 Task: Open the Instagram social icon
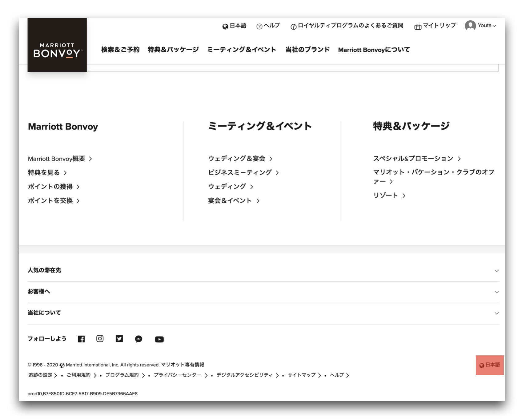pos(100,339)
